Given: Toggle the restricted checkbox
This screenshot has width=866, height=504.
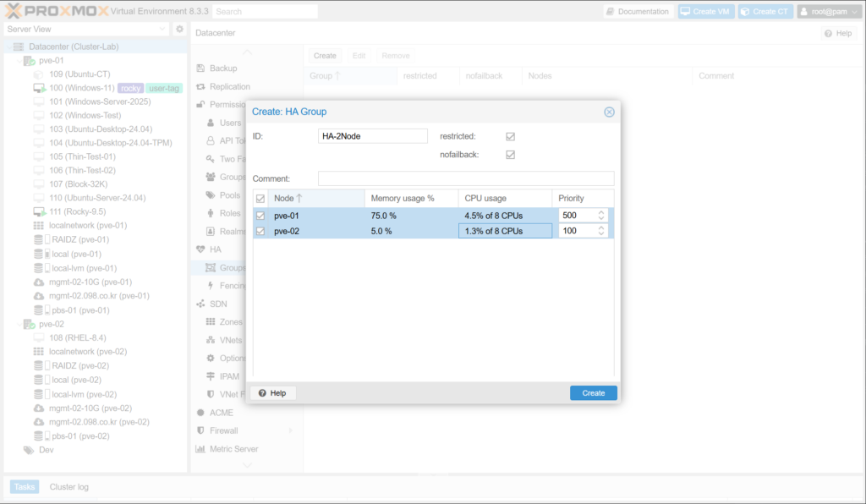Looking at the screenshot, I should 510,136.
